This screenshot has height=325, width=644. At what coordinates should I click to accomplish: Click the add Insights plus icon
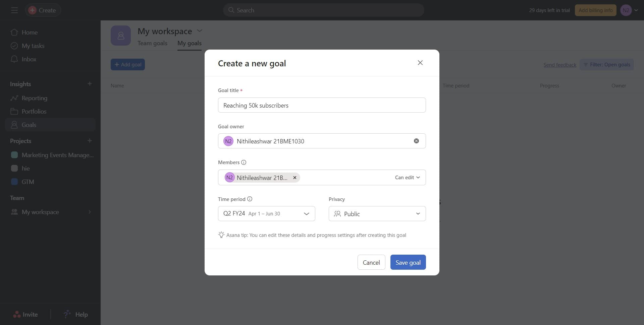coord(90,84)
